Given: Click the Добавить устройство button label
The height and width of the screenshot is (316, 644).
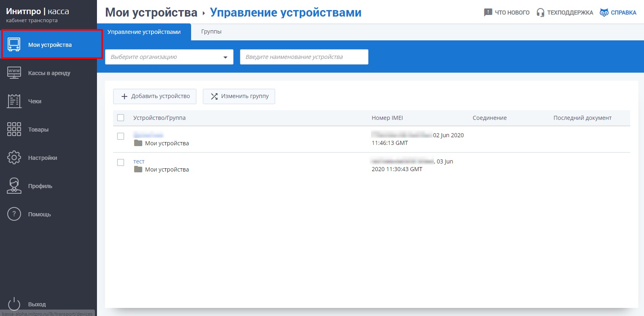Looking at the screenshot, I should [160, 96].
